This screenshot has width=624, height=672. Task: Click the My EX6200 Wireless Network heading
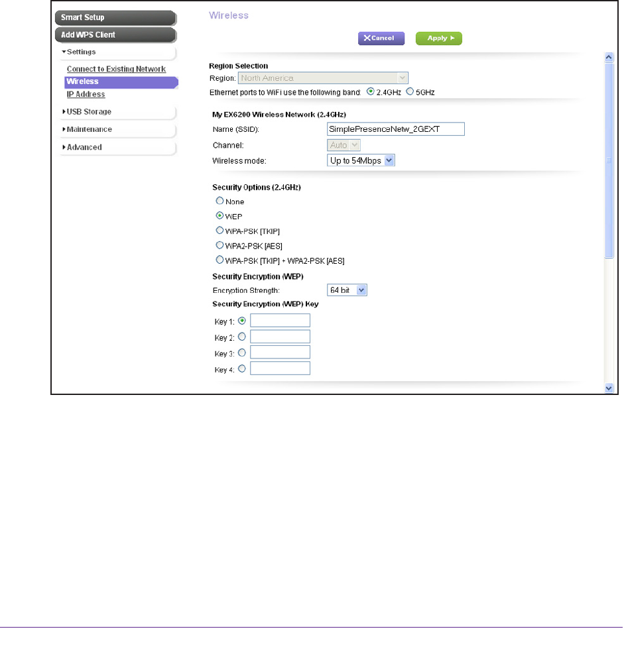coord(279,115)
